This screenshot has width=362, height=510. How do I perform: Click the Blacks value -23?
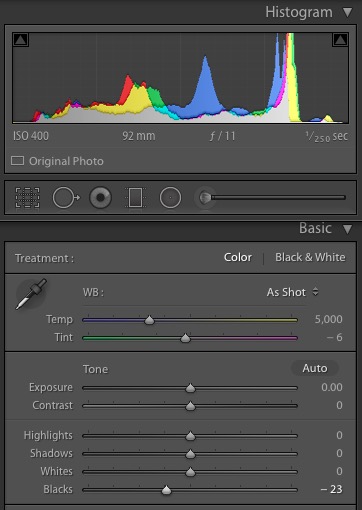click(x=331, y=489)
